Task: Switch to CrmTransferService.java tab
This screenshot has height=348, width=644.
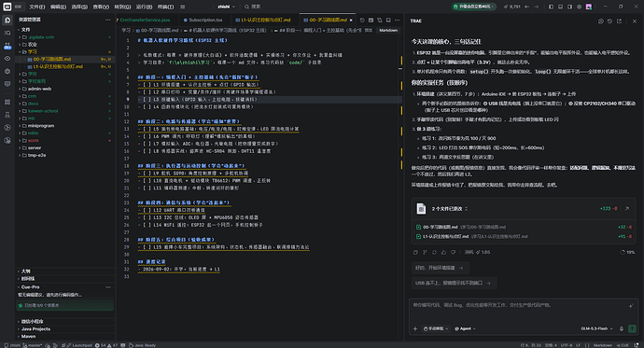Action: coord(146,20)
